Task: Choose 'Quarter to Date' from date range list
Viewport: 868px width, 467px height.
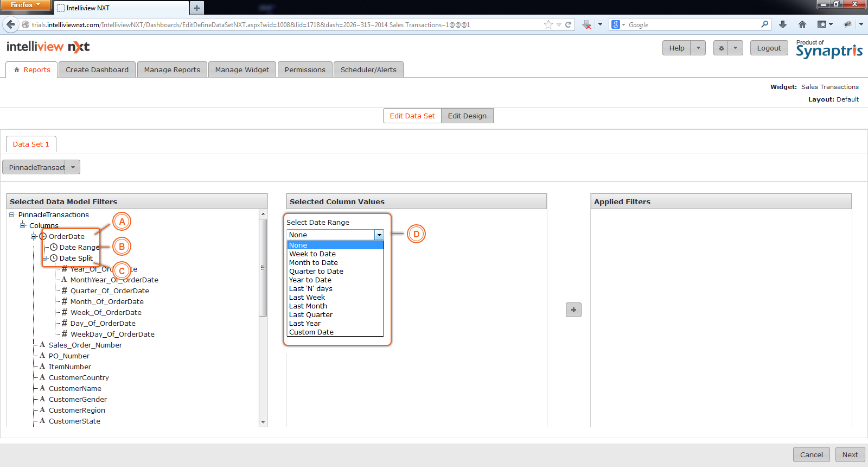Action: (x=316, y=272)
